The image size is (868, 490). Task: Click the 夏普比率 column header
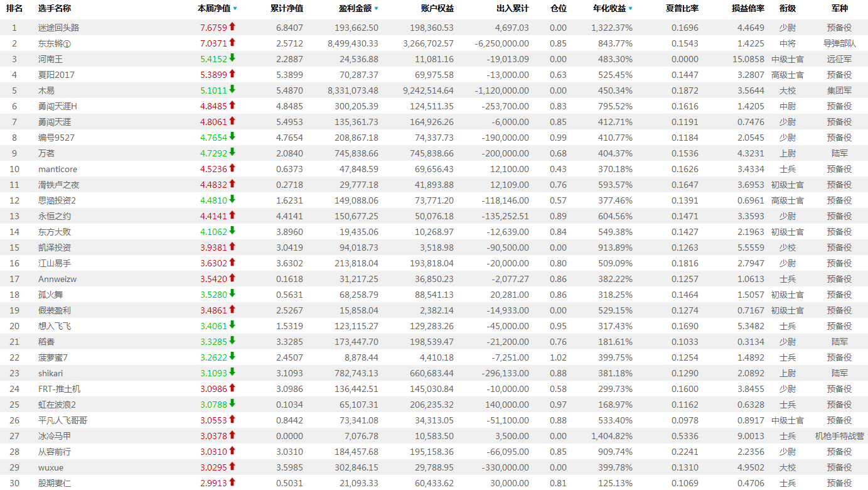[x=682, y=8]
